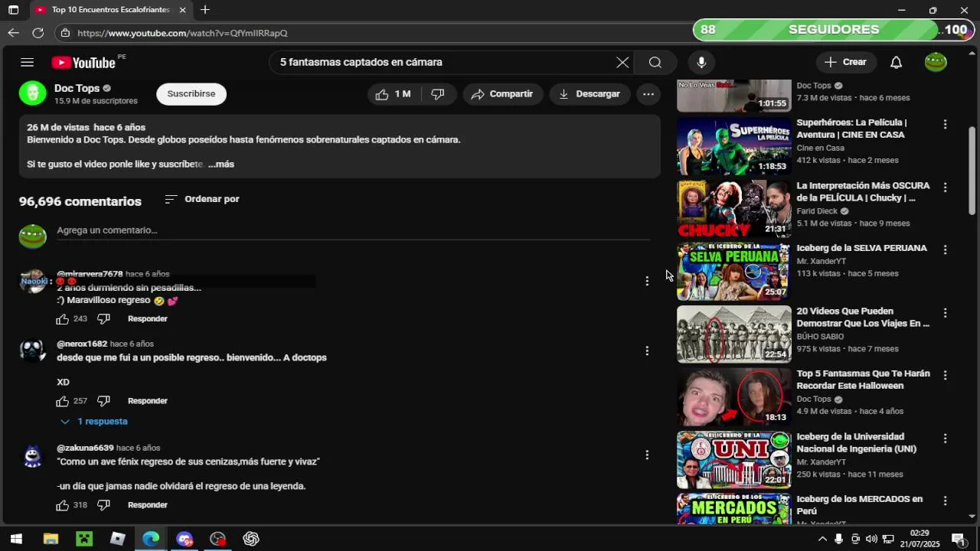The image size is (980, 551).
Task: Open options for @zakuna6639 comment
Action: tap(647, 455)
